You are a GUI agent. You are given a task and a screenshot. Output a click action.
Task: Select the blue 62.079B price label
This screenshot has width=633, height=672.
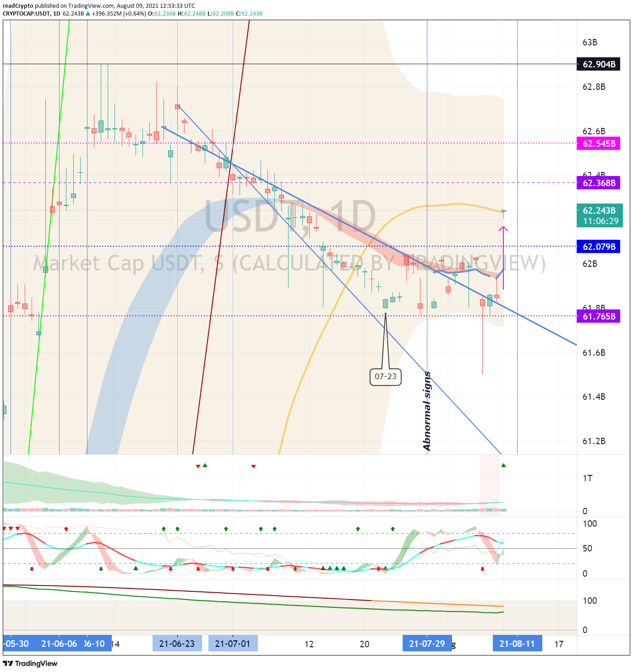point(598,247)
